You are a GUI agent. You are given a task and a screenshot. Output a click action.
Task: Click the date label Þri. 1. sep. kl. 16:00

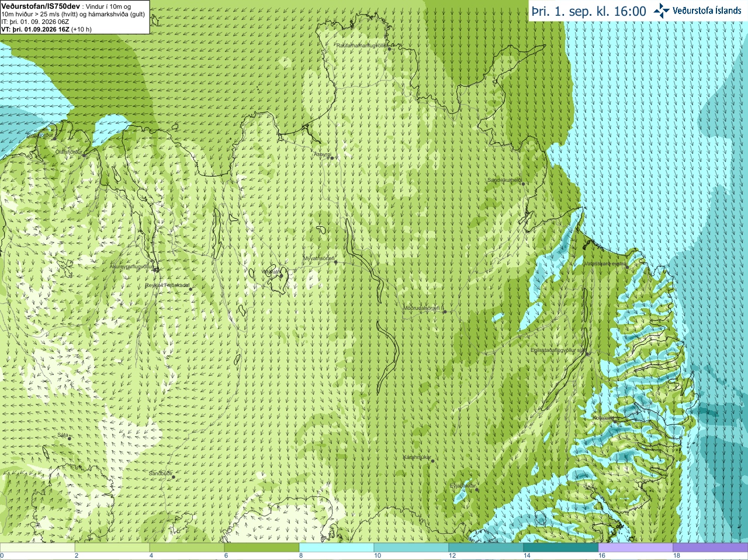click(x=588, y=11)
